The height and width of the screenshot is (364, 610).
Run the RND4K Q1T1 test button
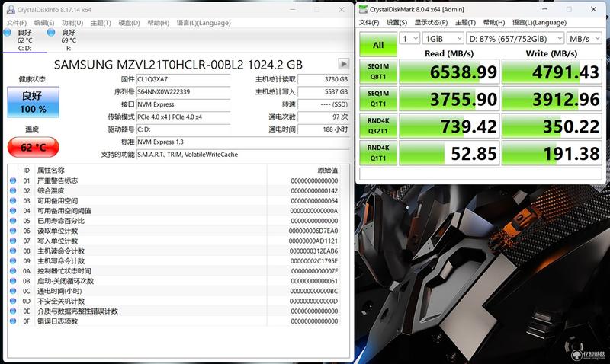pos(378,153)
